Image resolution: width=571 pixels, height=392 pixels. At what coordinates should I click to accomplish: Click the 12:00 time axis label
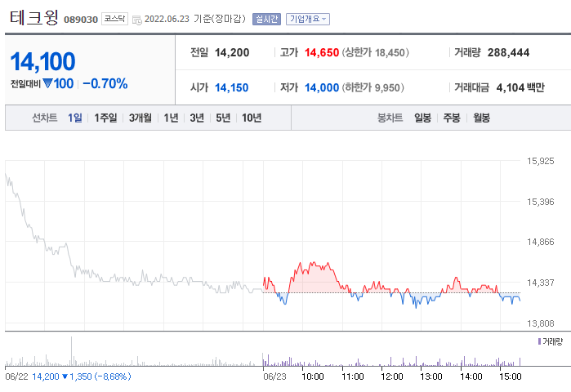click(392, 376)
